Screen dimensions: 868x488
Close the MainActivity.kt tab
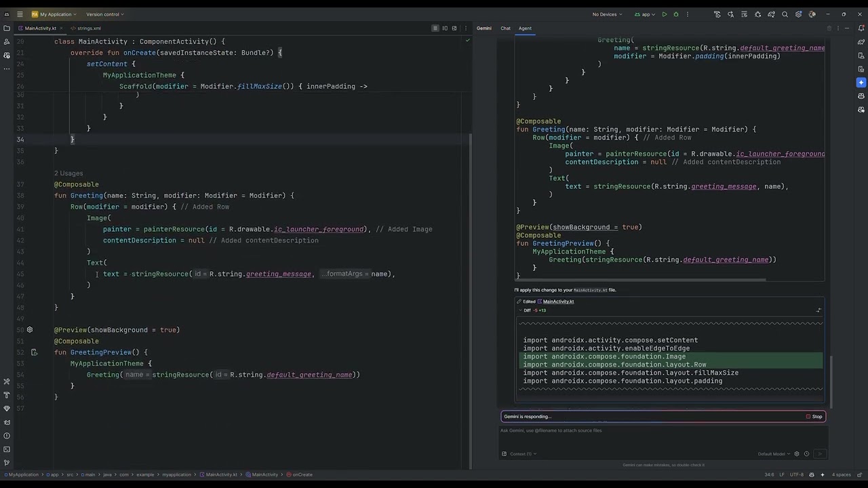tap(62, 28)
